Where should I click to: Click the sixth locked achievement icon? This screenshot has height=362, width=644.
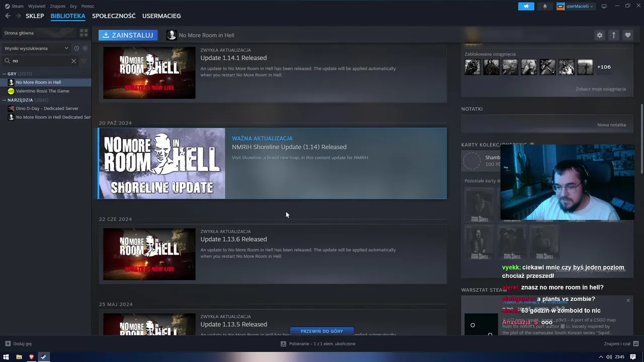point(567,67)
